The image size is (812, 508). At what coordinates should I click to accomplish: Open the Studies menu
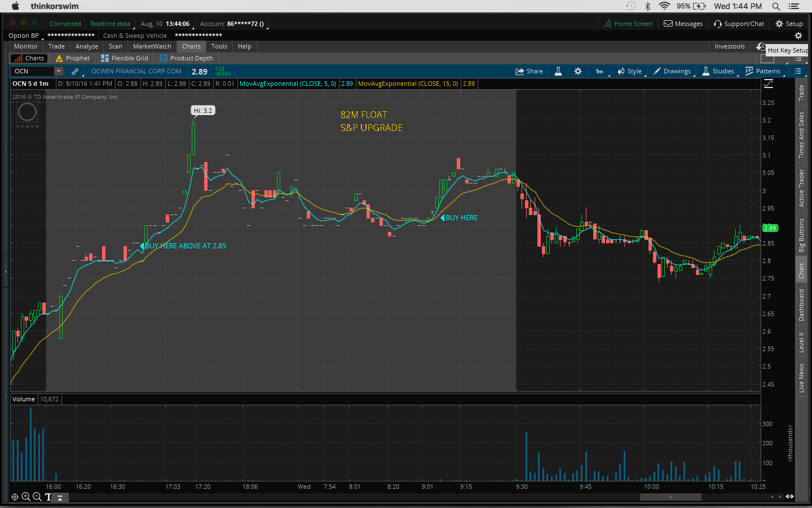tap(718, 71)
